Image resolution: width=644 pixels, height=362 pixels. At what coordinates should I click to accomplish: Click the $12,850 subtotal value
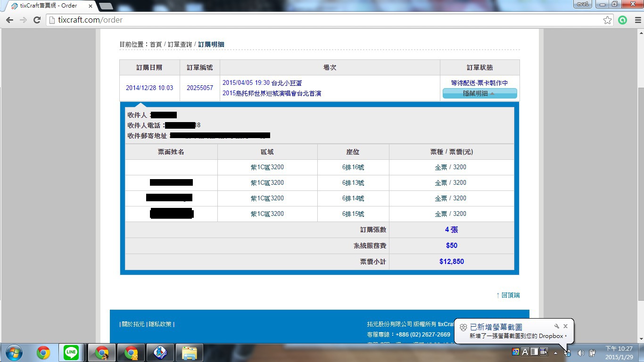tap(452, 262)
